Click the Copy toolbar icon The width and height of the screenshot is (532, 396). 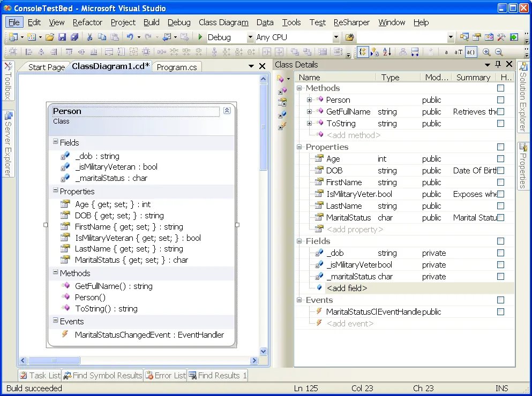[x=102, y=37]
